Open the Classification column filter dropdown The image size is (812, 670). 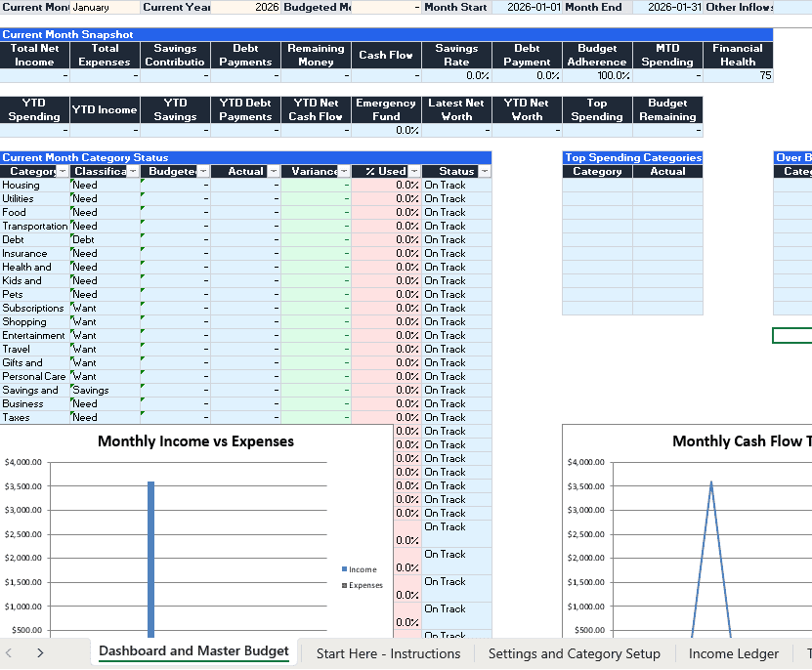click(x=133, y=171)
